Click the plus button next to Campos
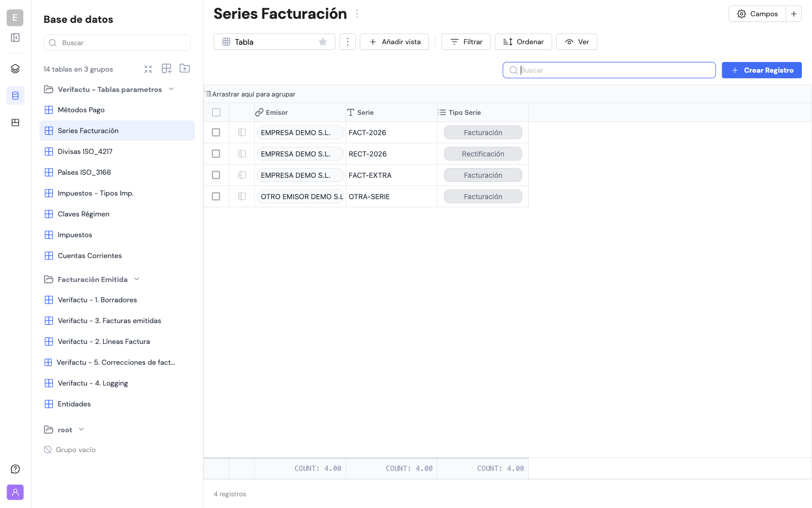Screen dimensions: 812x508 click(794, 14)
